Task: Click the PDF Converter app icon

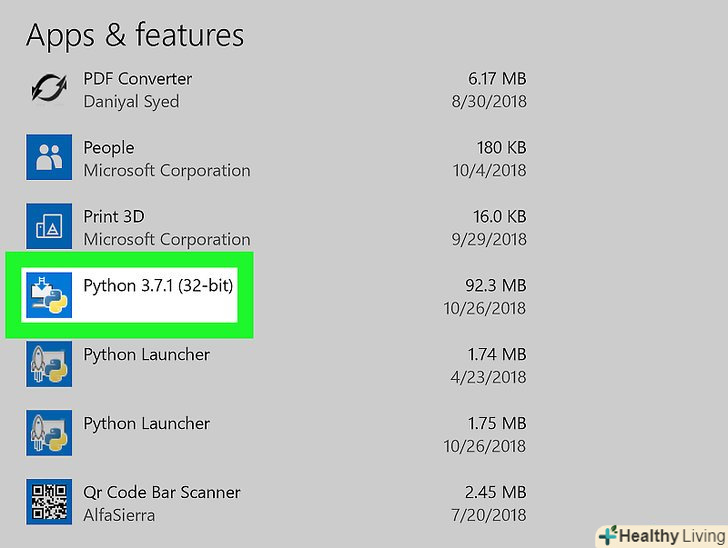Action: tap(49, 89)
